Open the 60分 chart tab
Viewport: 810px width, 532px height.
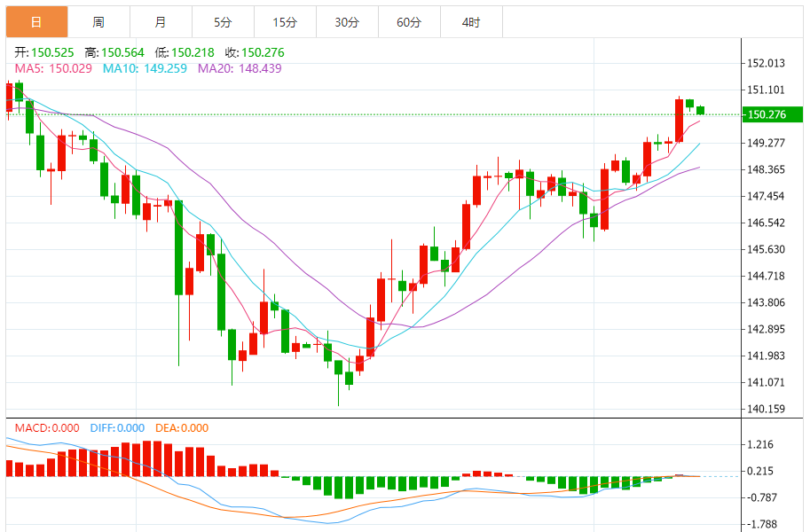click(x=409, y=21)
